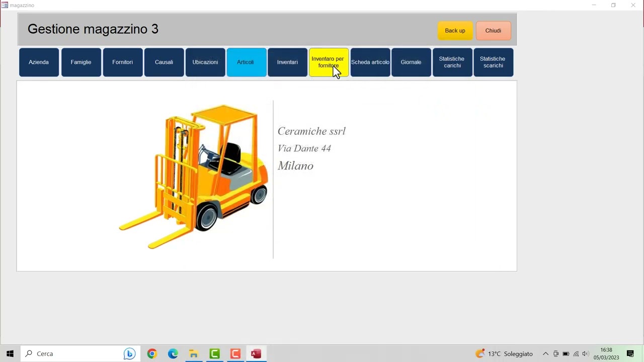Open Statistiche carichi
This screenshot has height=362, width=644.
pos(452,62)
